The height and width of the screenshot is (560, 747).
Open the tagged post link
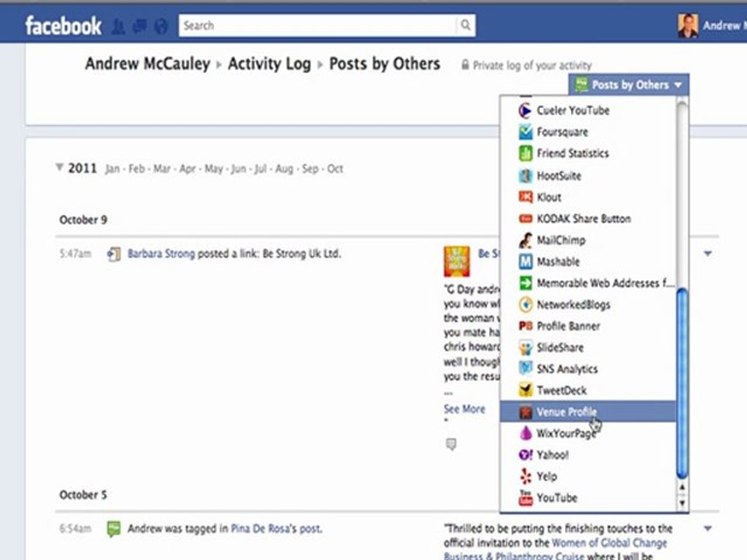(310, 529)
